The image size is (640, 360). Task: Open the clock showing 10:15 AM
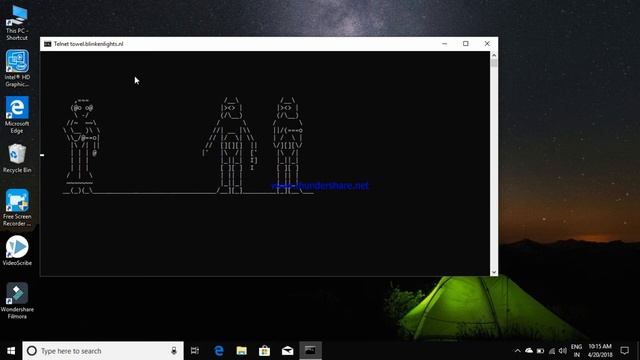coord(600,351)
